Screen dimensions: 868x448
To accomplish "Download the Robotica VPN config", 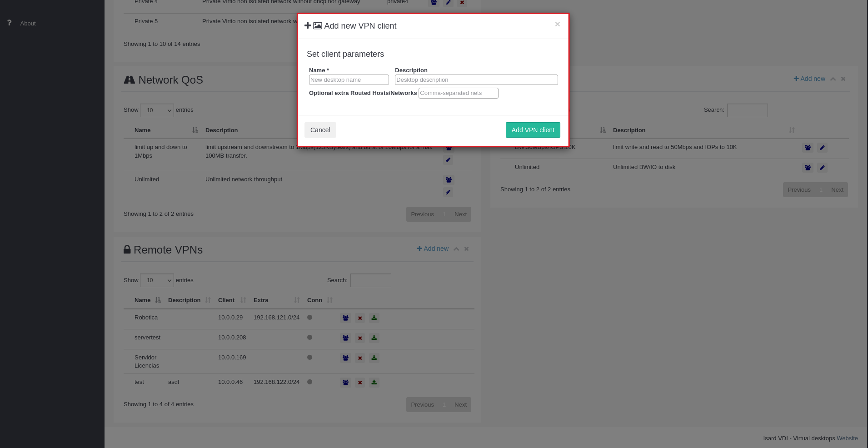I will pyautogui.click(x=374, y=318).
